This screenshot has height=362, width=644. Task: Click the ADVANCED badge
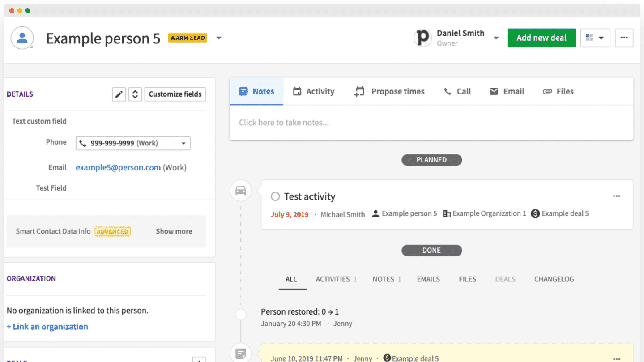[x=113, y=231]
